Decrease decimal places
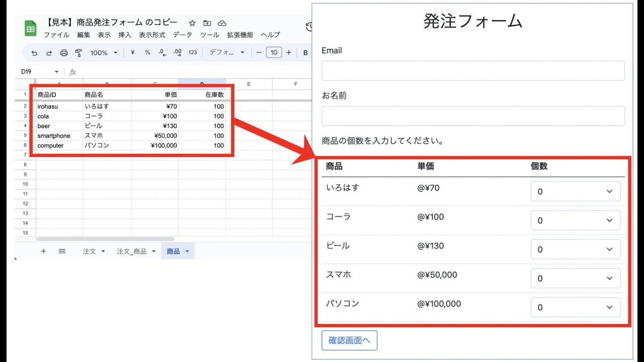Viewport: 644px width, 362px height. [162, 52]
